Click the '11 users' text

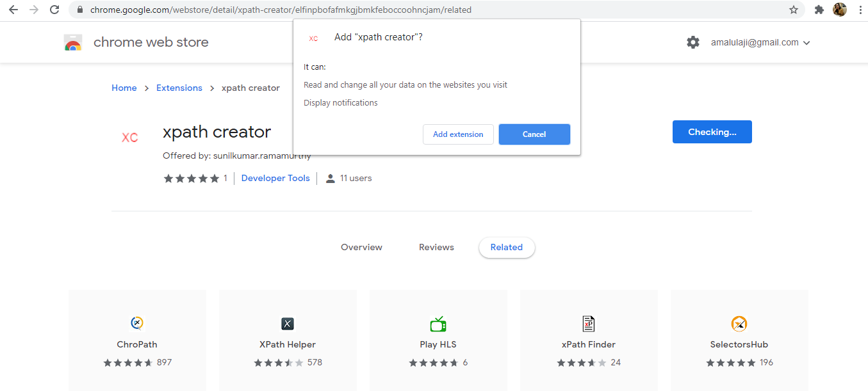click(x=356, y=179)
